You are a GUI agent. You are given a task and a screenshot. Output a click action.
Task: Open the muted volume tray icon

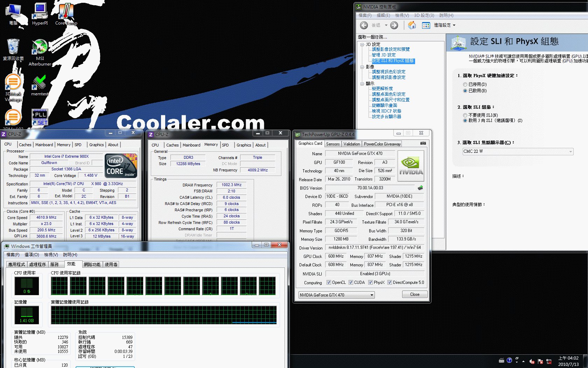point(532,361)
